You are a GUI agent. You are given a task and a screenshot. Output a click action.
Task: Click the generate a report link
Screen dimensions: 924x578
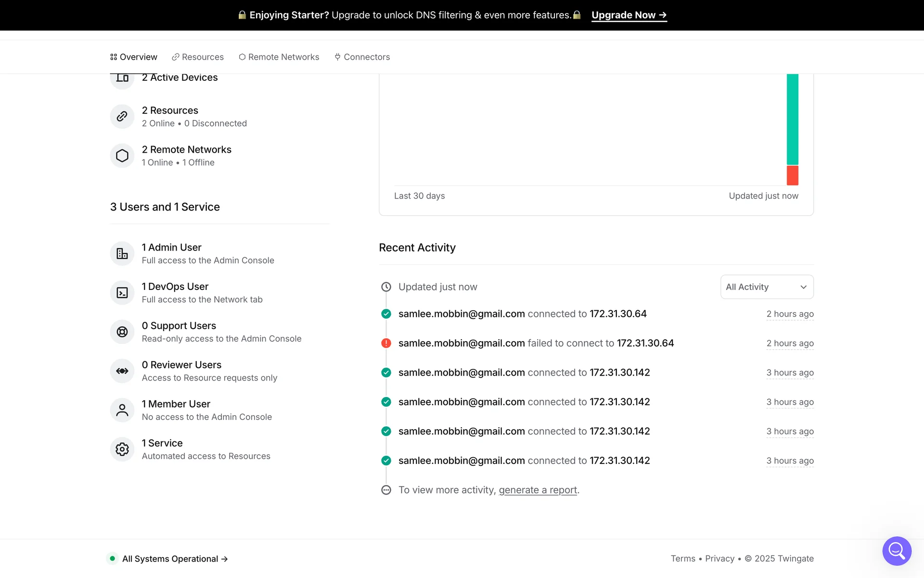click(538, 490)
